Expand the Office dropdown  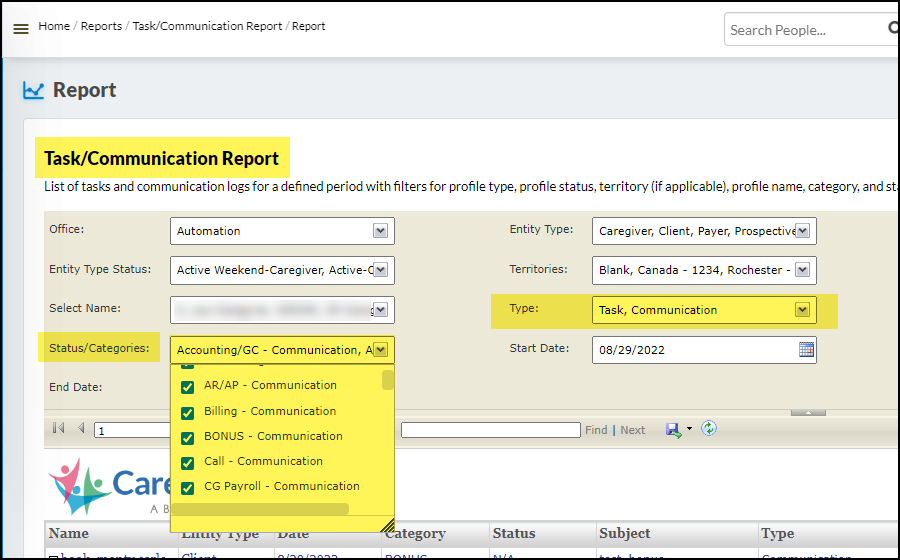(x=380, y=231)
